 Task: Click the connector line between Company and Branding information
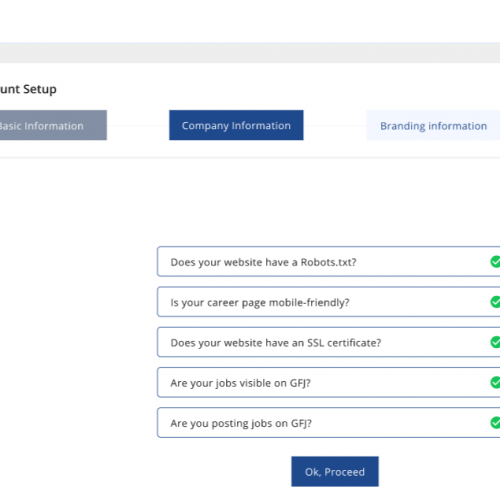[335, 125]
